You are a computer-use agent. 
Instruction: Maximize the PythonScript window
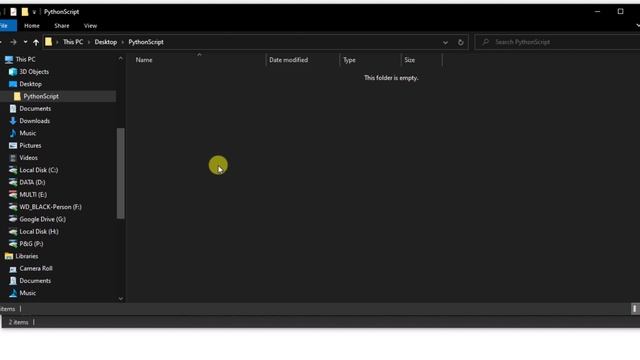[620, 11]
